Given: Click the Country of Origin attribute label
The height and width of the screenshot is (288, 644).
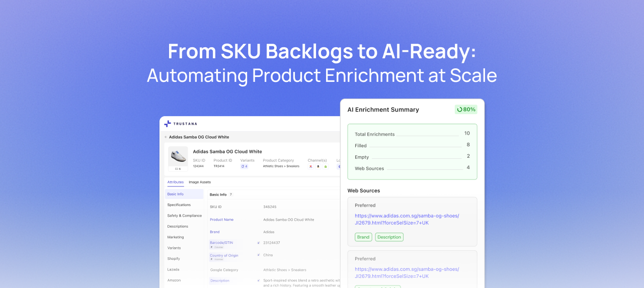Looking at the screenshot, I should click(224, 255).
